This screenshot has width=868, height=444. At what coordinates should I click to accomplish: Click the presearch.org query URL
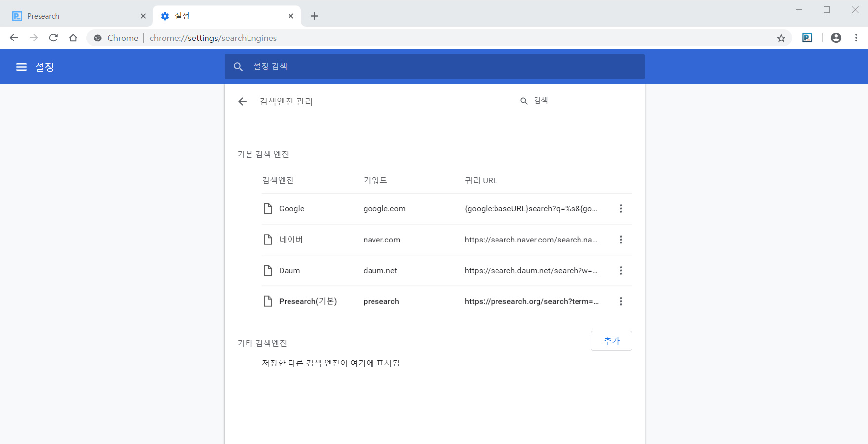coord(532,301)
